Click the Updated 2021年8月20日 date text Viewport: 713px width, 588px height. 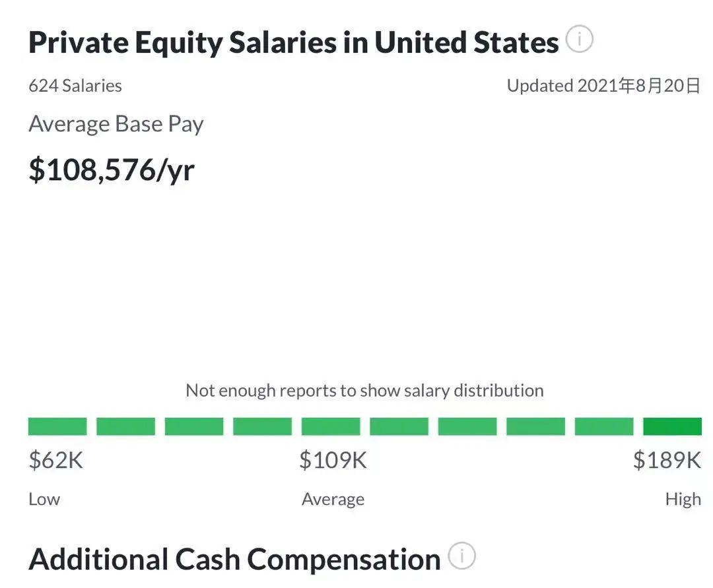603,86
